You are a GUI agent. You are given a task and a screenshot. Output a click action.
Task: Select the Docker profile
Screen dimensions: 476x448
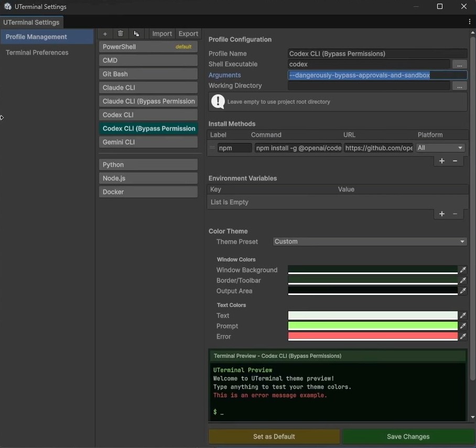(x=148, y=192)
